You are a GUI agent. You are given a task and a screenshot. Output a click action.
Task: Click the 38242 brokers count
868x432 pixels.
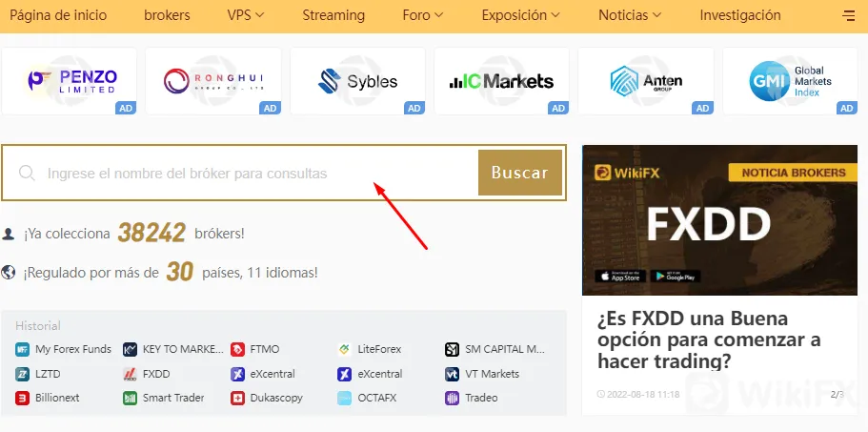(151, 234)
